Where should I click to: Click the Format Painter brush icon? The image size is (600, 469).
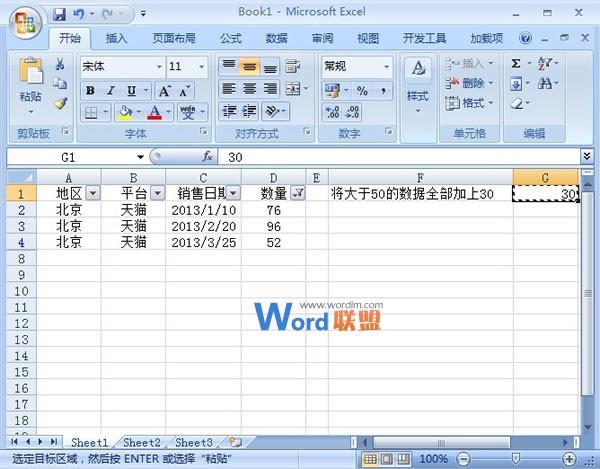[x=60, y=103]
